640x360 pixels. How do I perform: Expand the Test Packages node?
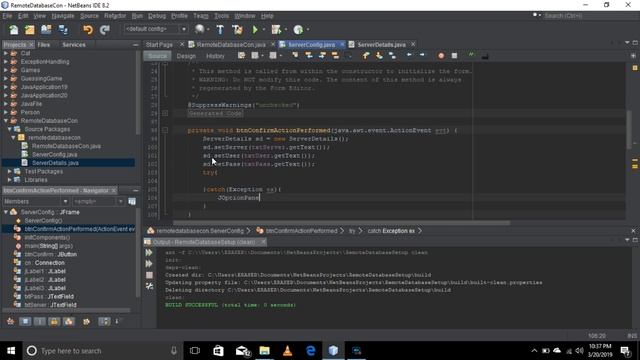10,171
